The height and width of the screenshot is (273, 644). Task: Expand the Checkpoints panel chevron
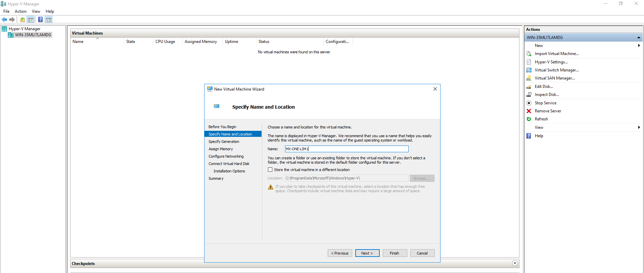515,263
